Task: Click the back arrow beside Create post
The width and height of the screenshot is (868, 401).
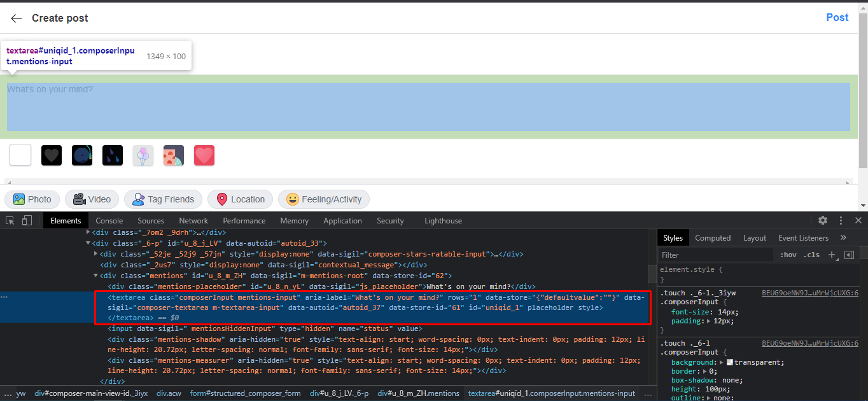Action: 17,18
